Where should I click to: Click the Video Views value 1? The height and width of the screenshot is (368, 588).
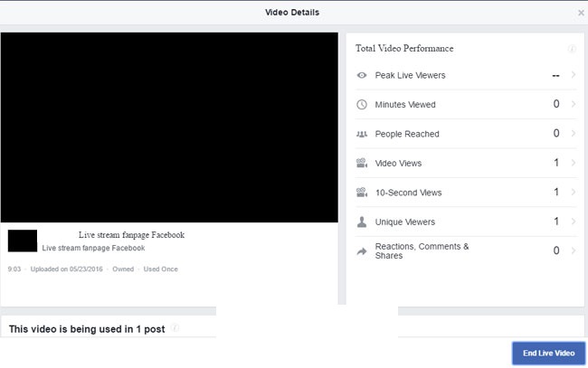[556, 162]
